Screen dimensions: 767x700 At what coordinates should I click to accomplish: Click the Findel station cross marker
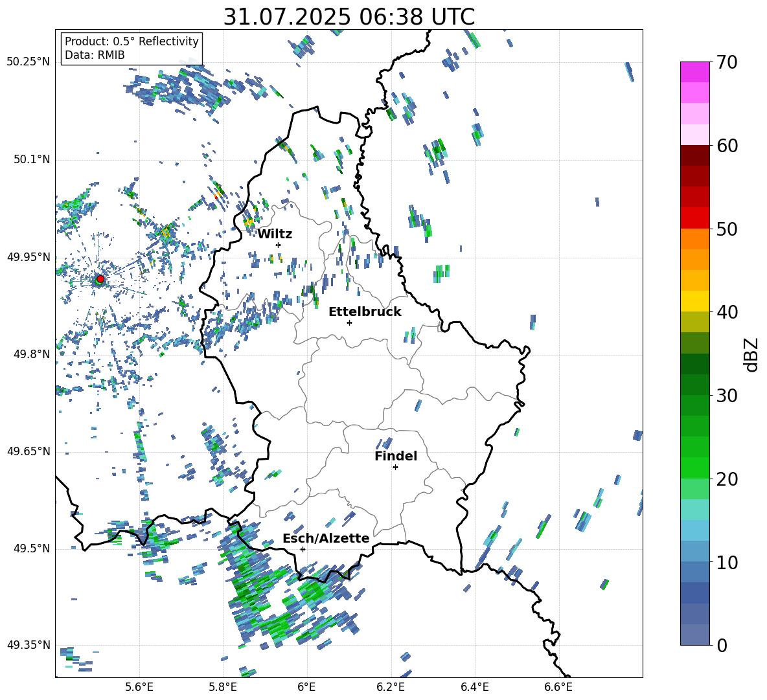[x=395, y=468]
